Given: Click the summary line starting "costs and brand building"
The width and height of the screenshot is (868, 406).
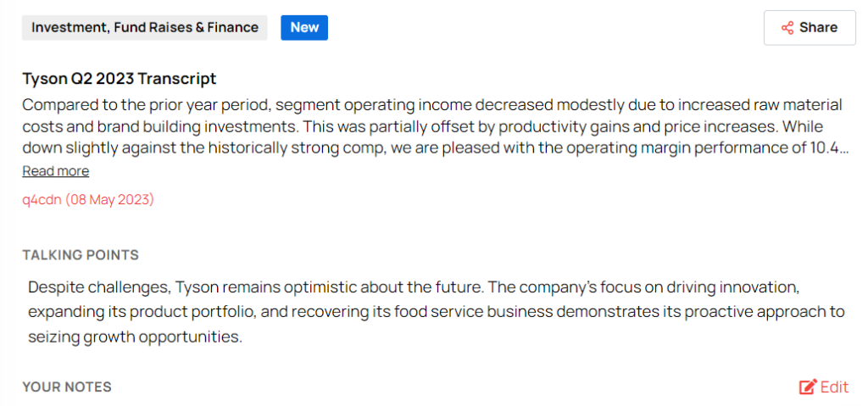Looking at the screenshot, I should 432,126.
